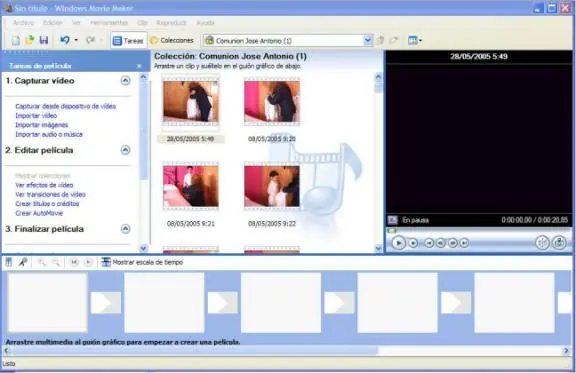Click the Importar vídeo link
The width and height of the screenshot is (576, 373).
click(36, 116)
